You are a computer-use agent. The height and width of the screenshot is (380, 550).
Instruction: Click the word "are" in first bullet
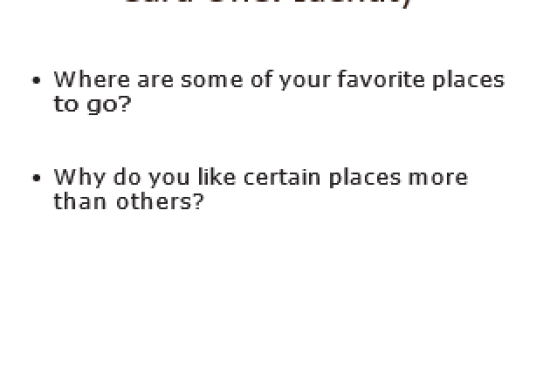[155, 81]
